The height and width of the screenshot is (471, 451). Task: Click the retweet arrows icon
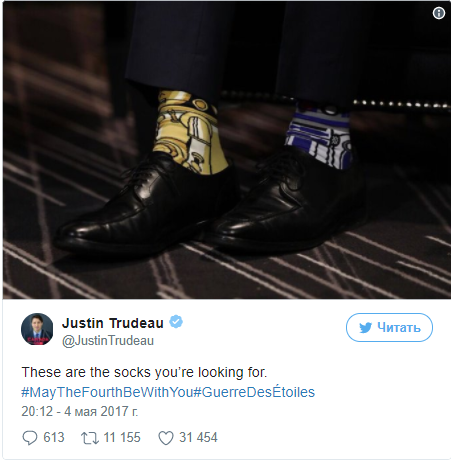tap(90, 438)
